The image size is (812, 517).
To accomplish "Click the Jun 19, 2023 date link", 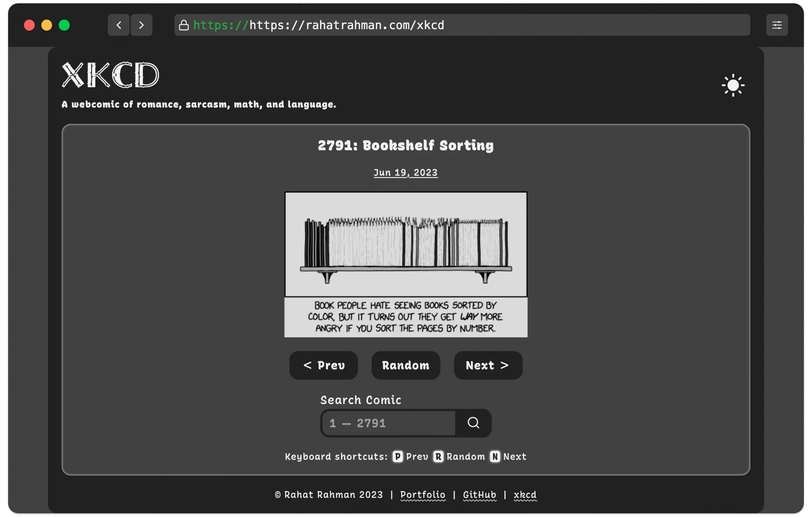I will point(405,172).
